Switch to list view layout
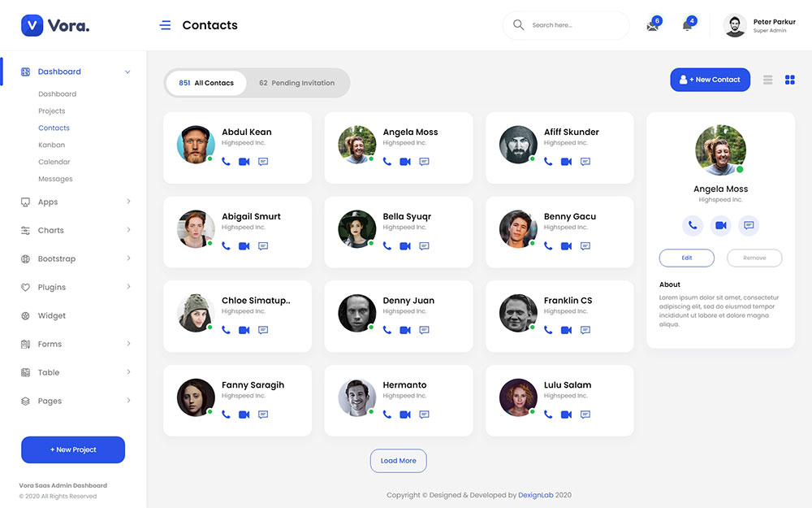Viewport: 812px width, 508px height. point(767,80)
